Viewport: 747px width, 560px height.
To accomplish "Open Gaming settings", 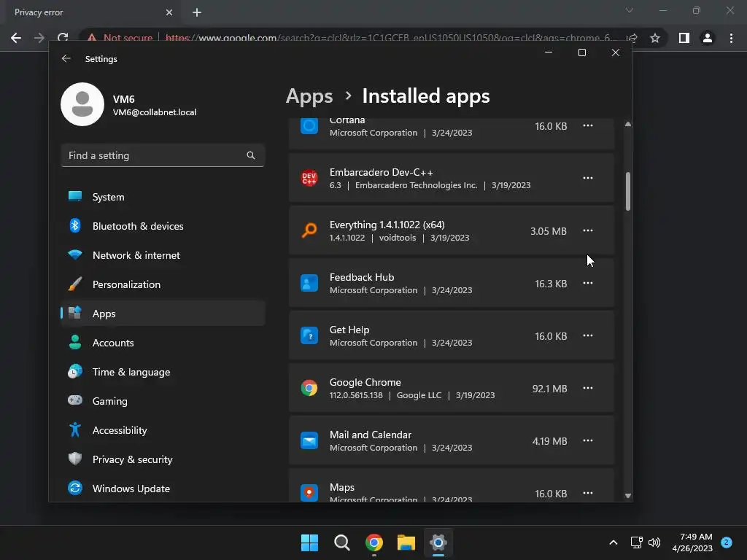I will (163, 401).
